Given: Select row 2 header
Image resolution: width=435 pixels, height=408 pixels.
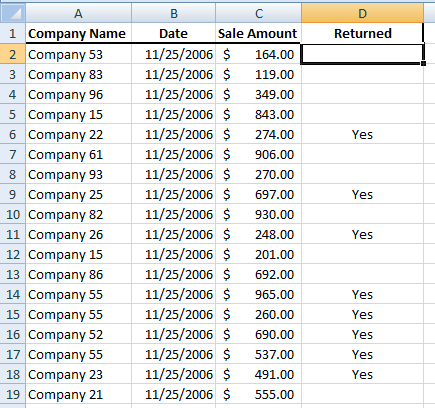Looking at the screenshot, I should click(x=13, y=54).
